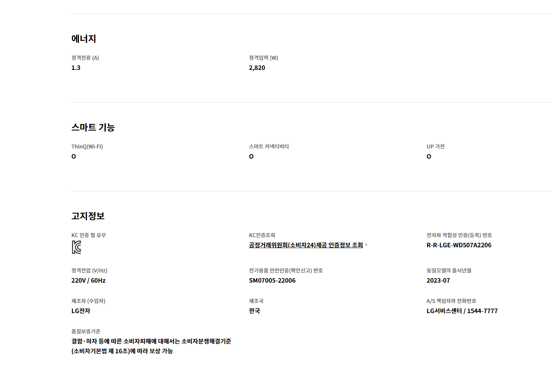Image resolution: width=552 pixels, height=392 pixels.
Task: Click the safety number SM07005-22006
Action: pyautogui.click(x=272, y=280)
